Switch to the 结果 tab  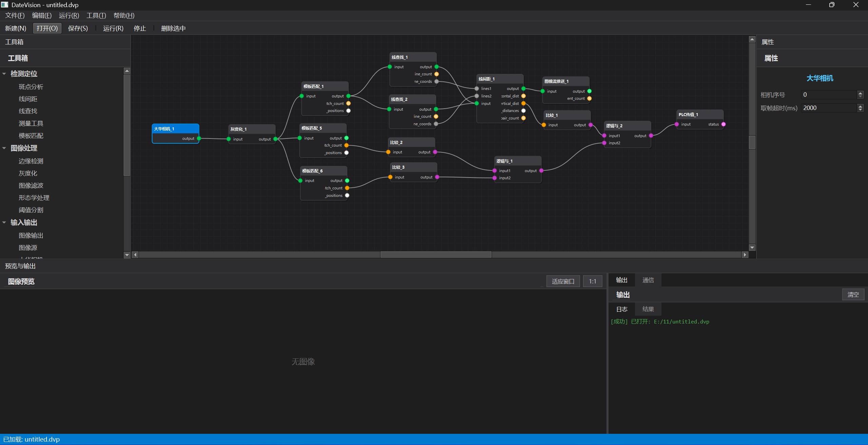click(x=648, y=309)
